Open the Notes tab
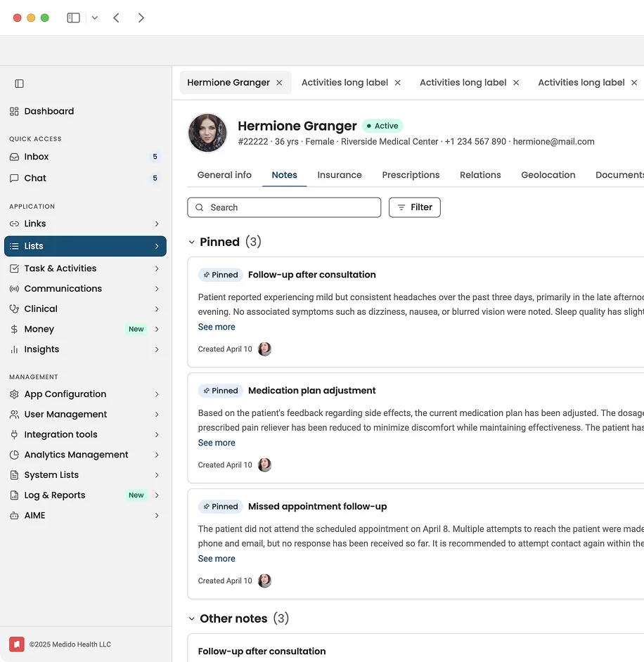The height and width of the screenshot is (662, 644). click(284, 175)
